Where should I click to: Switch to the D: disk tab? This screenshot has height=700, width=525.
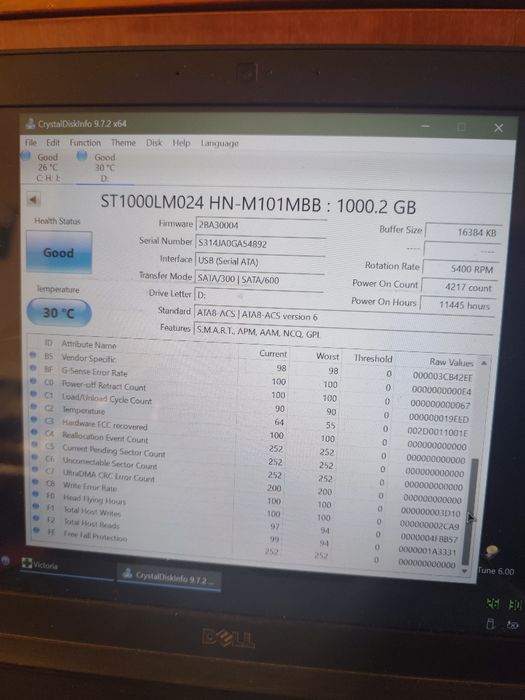(x=104, y=168)
